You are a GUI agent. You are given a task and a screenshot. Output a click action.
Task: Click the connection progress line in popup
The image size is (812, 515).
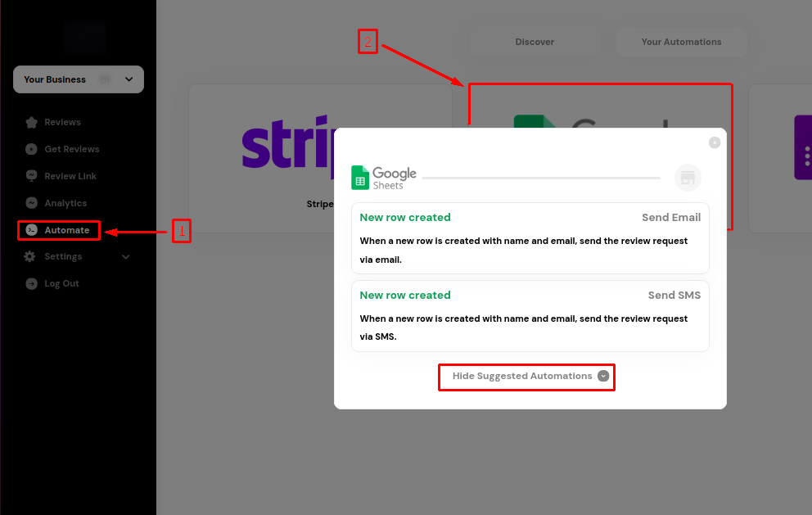[540, 178]
